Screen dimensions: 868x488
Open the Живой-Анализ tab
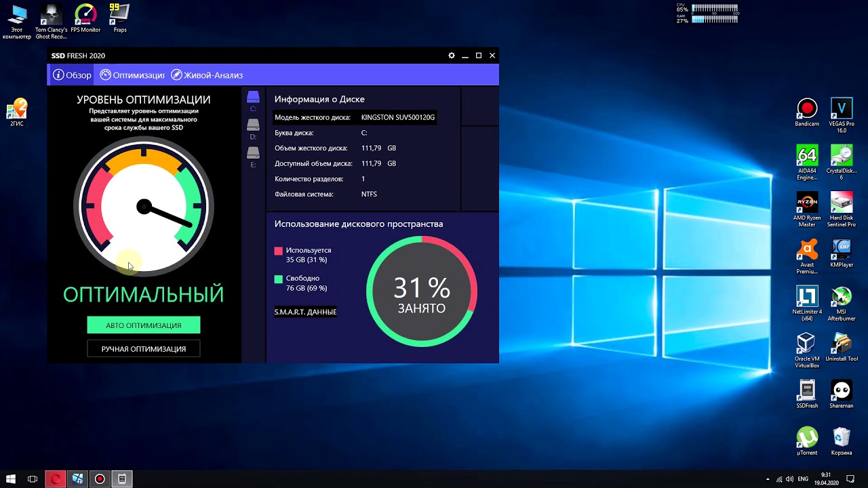point(207,75)
